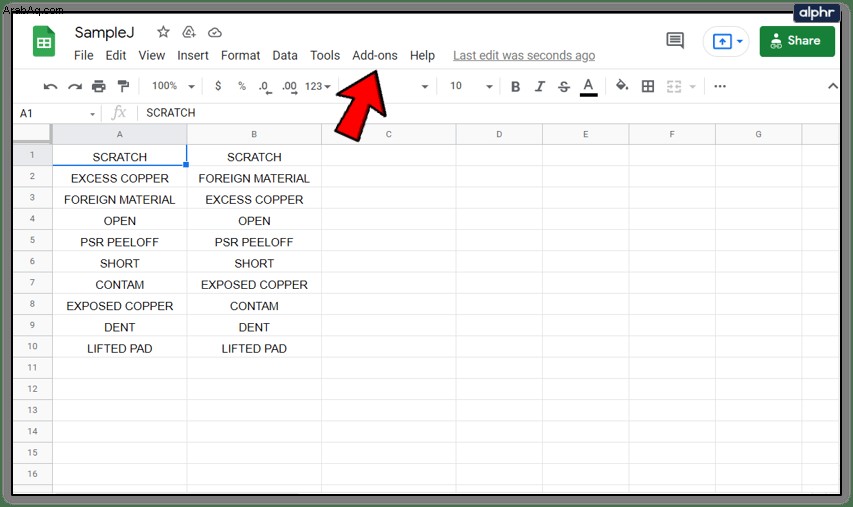Screen dimensions: 853x507
Task: Star the SampleJ document
Action: click(x=163, y=32)
